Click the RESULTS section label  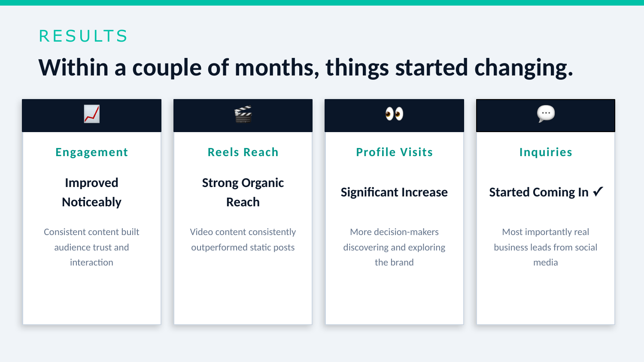point(83,36)
